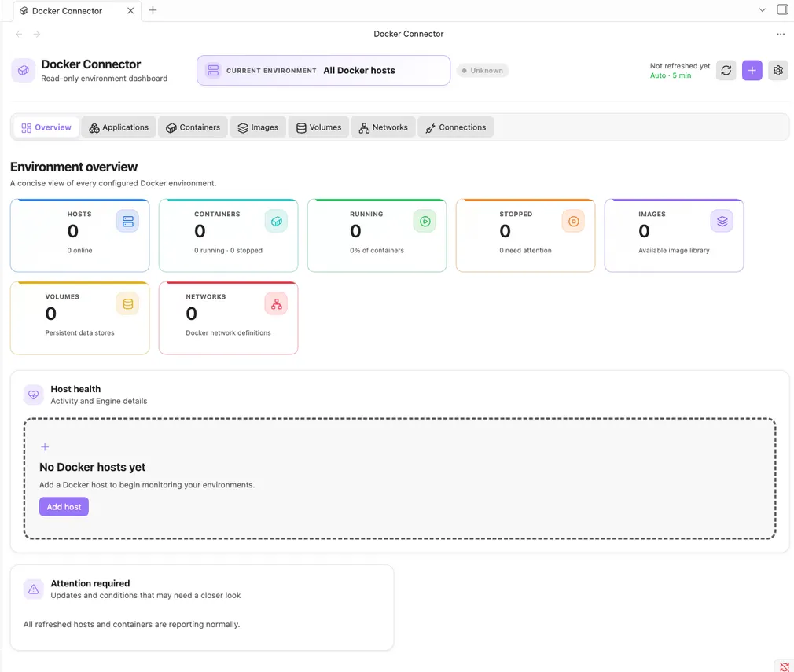Viewport: 794px width, 672px height.
Task: Click the Environment overview heading
Action: point(74,167)
